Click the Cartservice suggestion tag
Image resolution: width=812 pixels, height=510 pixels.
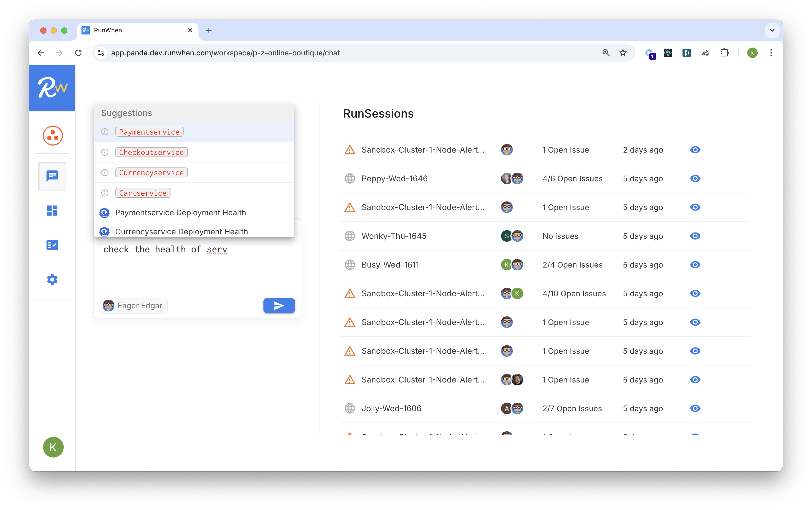click(143, 193)
